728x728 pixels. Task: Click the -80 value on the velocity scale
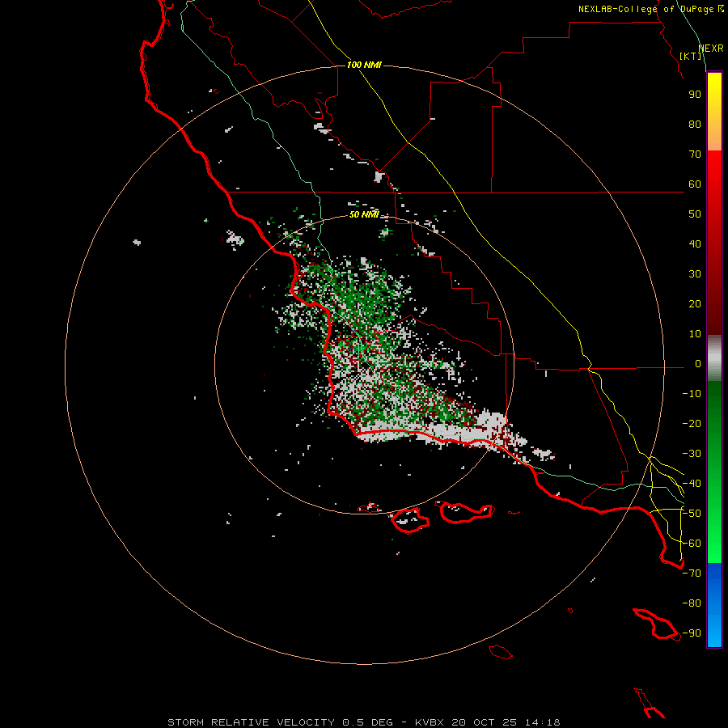click(x=692, y=603)
